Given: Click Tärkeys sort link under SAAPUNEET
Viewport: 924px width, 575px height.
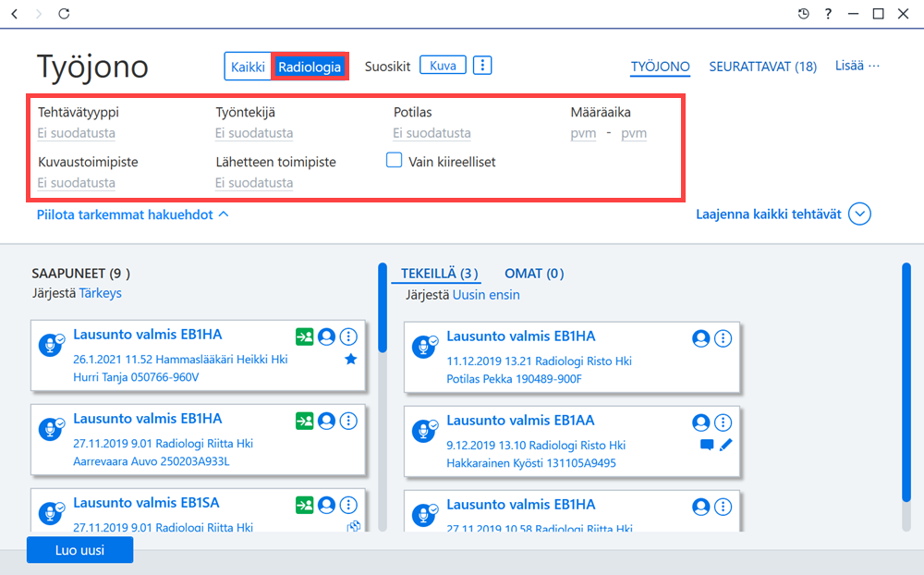Looking at the screenshot, I should click(x=100, y=293).
